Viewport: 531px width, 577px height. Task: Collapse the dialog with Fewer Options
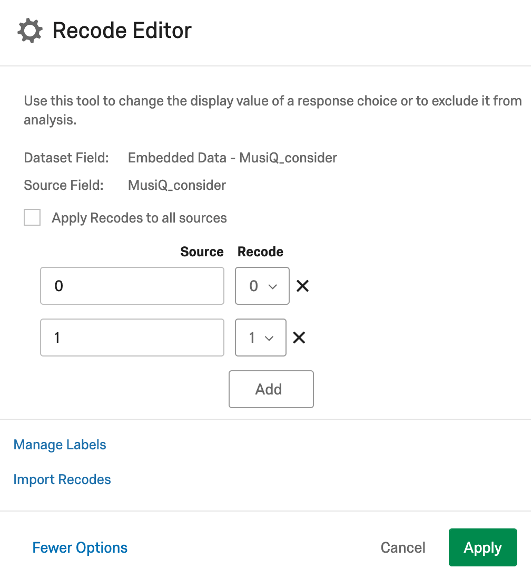80,548
